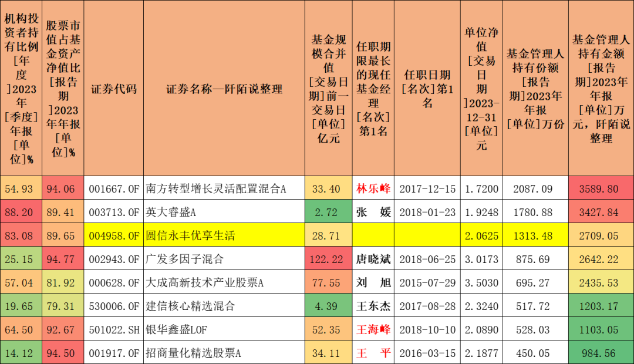Screen dimensions: 634x364
Task: Click net value 2.0625
Action: (481, 236)
